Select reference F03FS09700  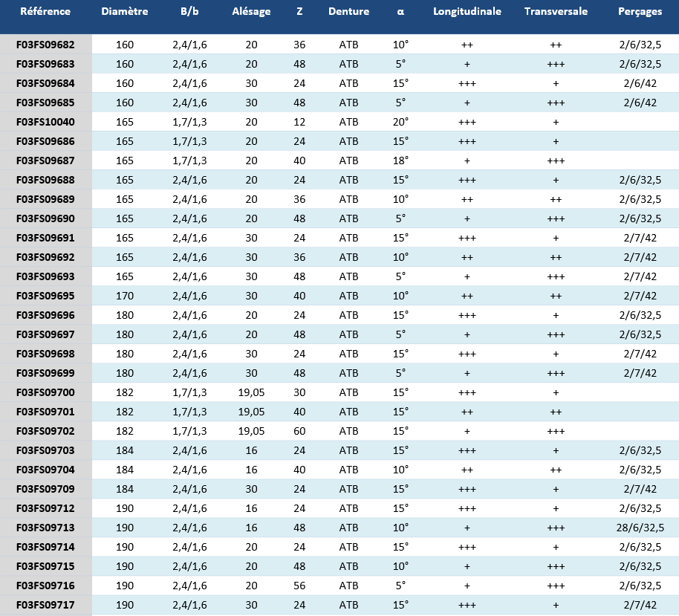click(45, 392)
